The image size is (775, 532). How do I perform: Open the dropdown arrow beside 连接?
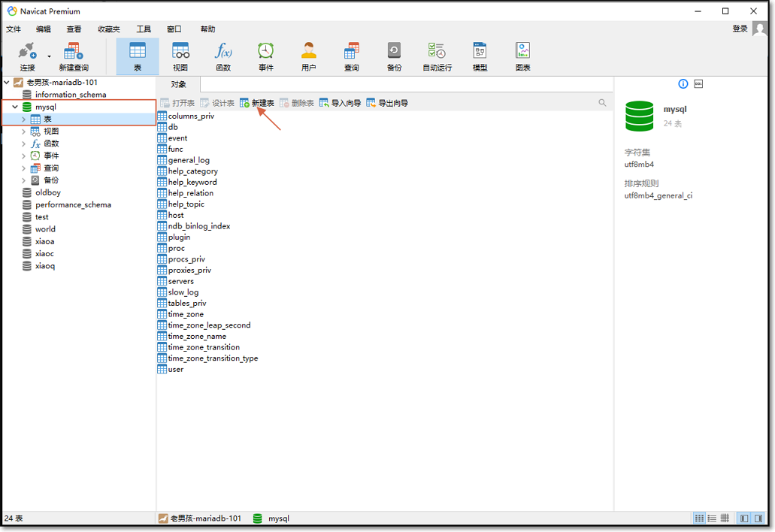pos(50,56)
